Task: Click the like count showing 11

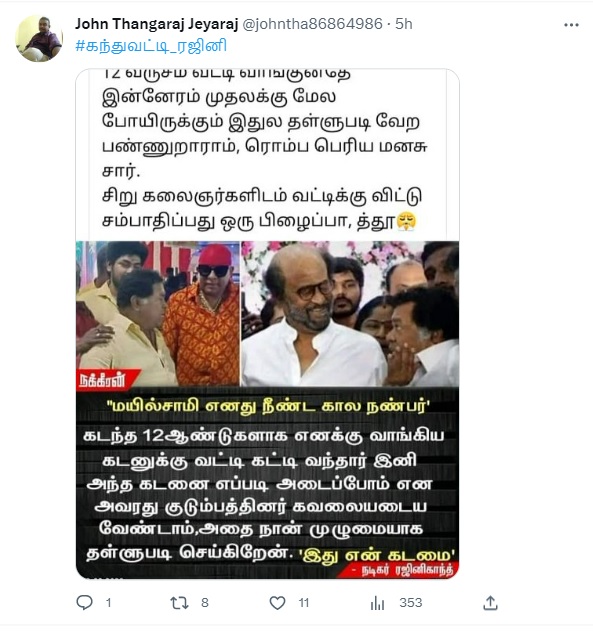Action: (x=304, y=603)
